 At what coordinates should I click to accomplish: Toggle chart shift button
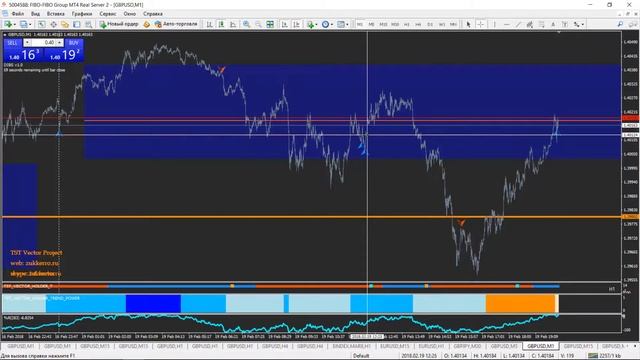[296, 24]
